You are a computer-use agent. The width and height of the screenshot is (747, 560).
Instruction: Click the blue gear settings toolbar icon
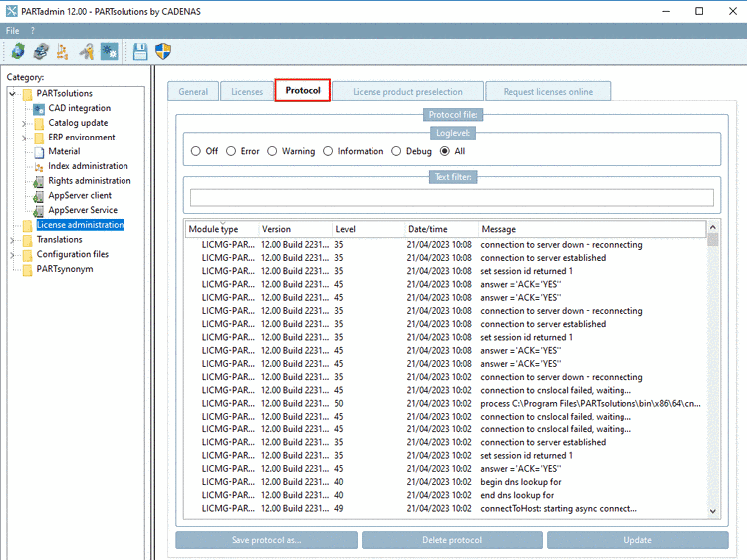109,51
